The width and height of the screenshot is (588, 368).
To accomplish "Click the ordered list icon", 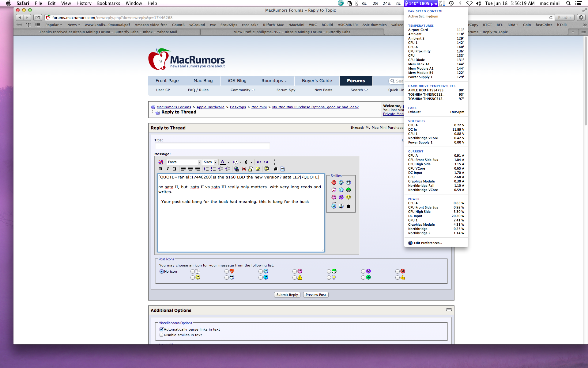I will pyautogui.click(x=206, y=169).
